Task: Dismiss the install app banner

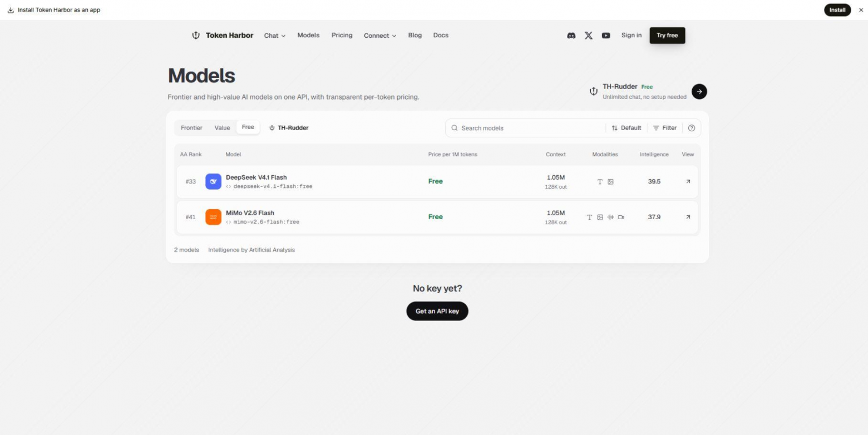Action: (x=861, y=10)
